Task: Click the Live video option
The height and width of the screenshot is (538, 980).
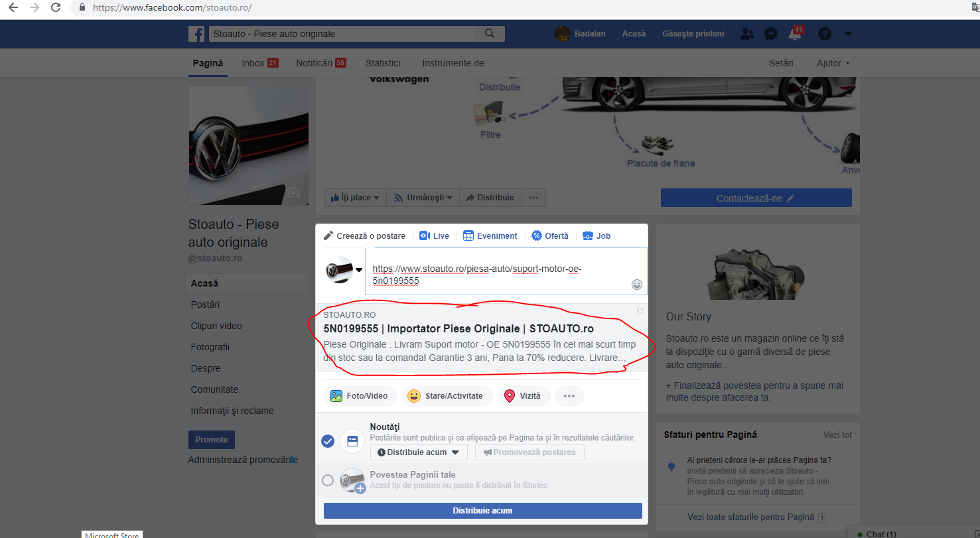Action: (x=435, y=236)
